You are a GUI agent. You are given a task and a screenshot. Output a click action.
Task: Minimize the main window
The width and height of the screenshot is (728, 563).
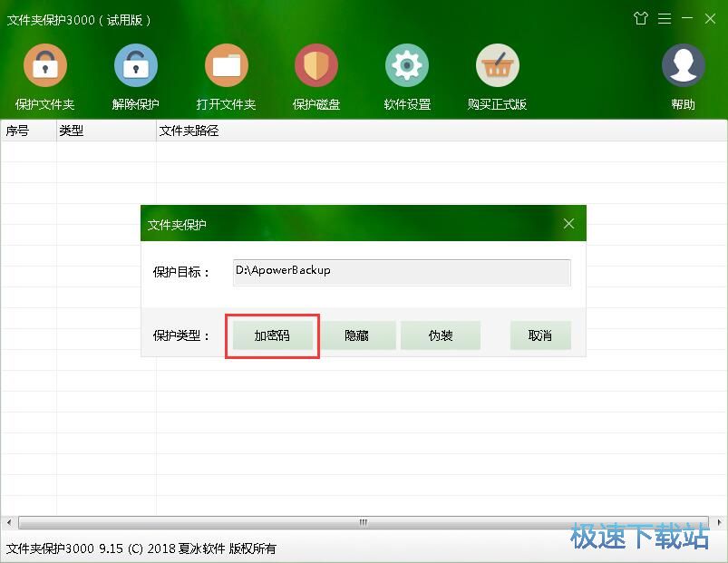[687, 18]
